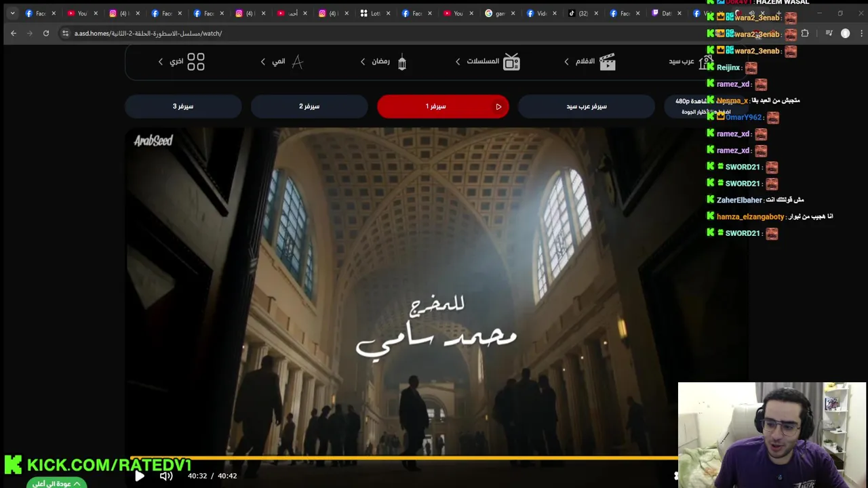Viewport: 868px width, 488px height.
Task: Click username Nesma_x in chat
Action: point(732,100)
